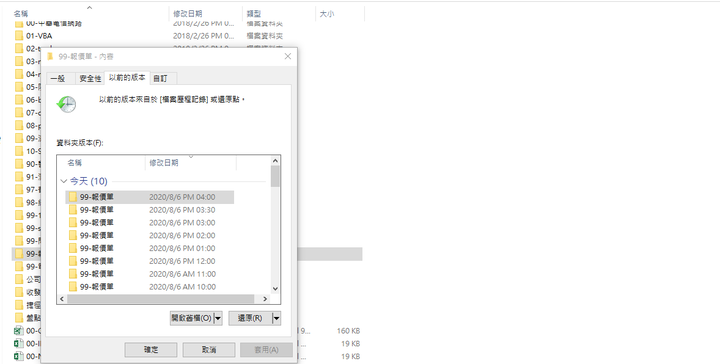This screenshot has height=364, width=720.
Task: Click version list scrollbar down arrow
Action: pos(276,289)
